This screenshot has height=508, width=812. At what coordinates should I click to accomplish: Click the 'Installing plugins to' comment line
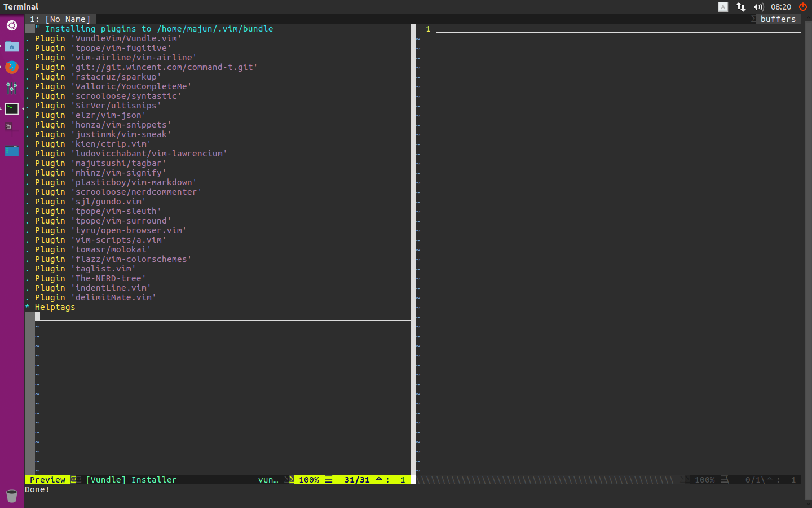(154, 29)
